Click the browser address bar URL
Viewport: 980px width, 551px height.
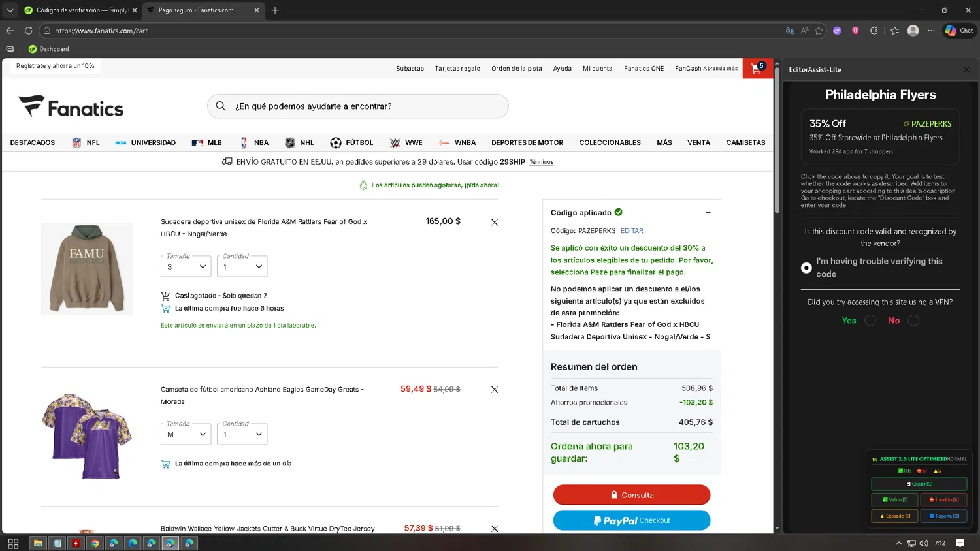point(101,31)
